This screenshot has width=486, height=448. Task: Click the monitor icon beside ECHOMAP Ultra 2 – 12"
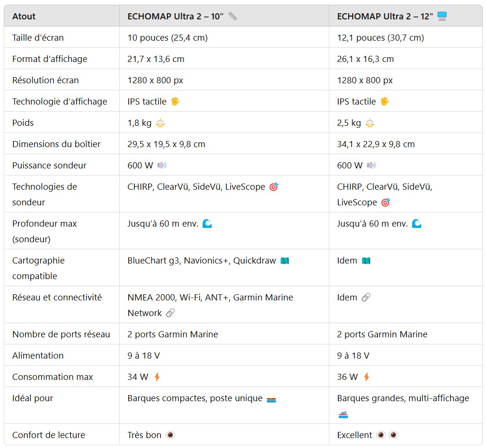(x=442, y=17)
